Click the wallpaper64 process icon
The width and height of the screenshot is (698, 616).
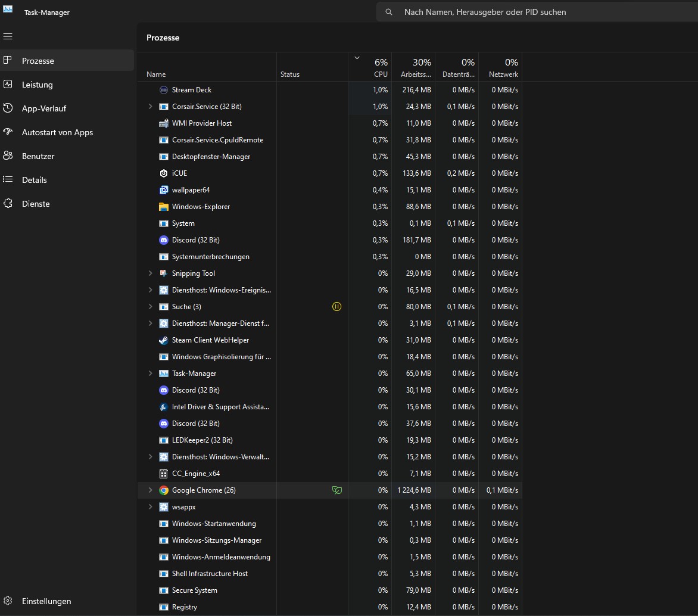(x=164, y=190)
